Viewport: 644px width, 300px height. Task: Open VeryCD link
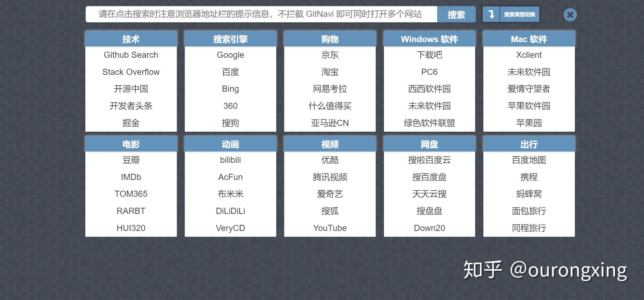230,228
